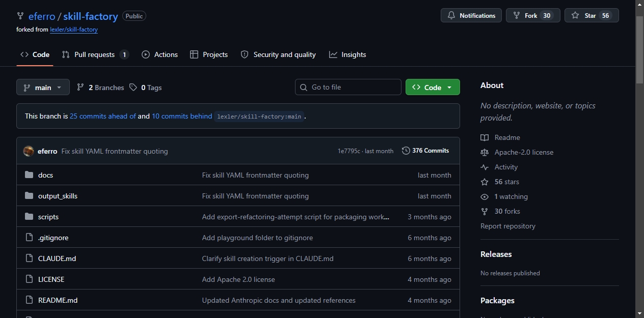The height and width of the screenshot is (318, 644).
Task: Click the Releases heading link
Action: (x=496, y=254)
